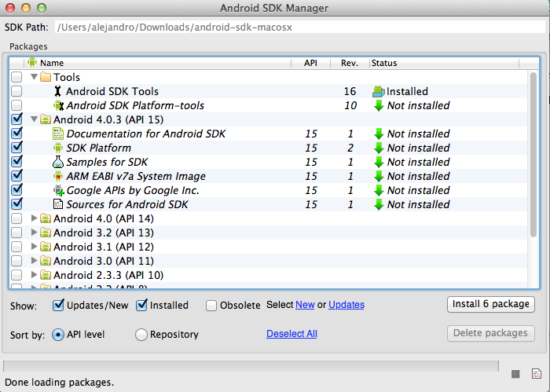Toggle the Updates/New show checkbox
Image resolution: width=550 pixels, height=392 pixels.
(x=58, y=305)
